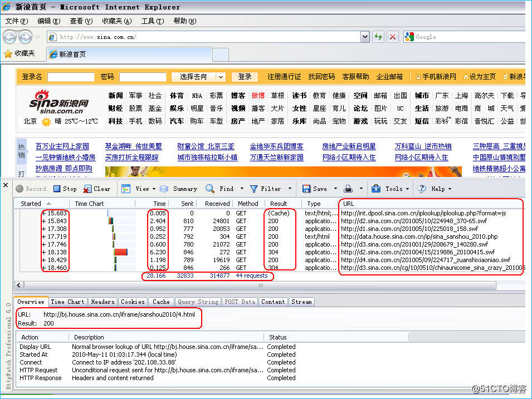The height and width of the screenshot is (399, 532).
Task: Expand the request row started at 18.138
Action: click(x=43, y=252)
